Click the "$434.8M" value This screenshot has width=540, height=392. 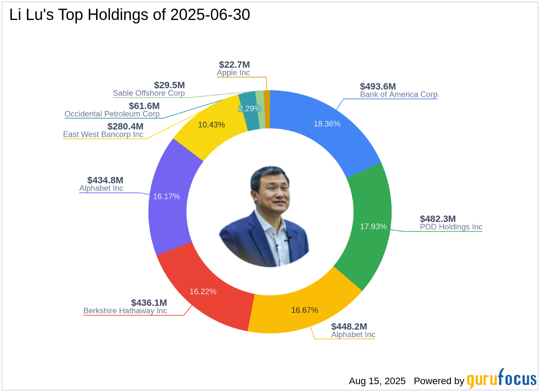[x=105, y=180]
